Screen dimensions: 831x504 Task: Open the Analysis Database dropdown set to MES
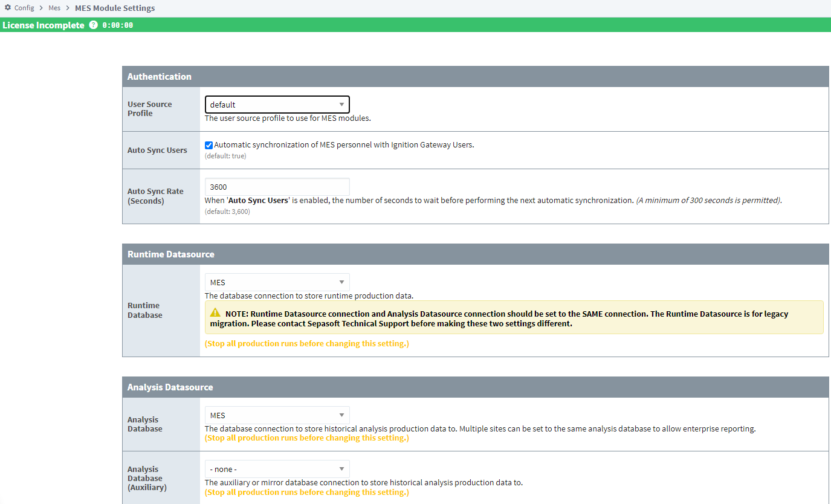[x=277, y=415]
